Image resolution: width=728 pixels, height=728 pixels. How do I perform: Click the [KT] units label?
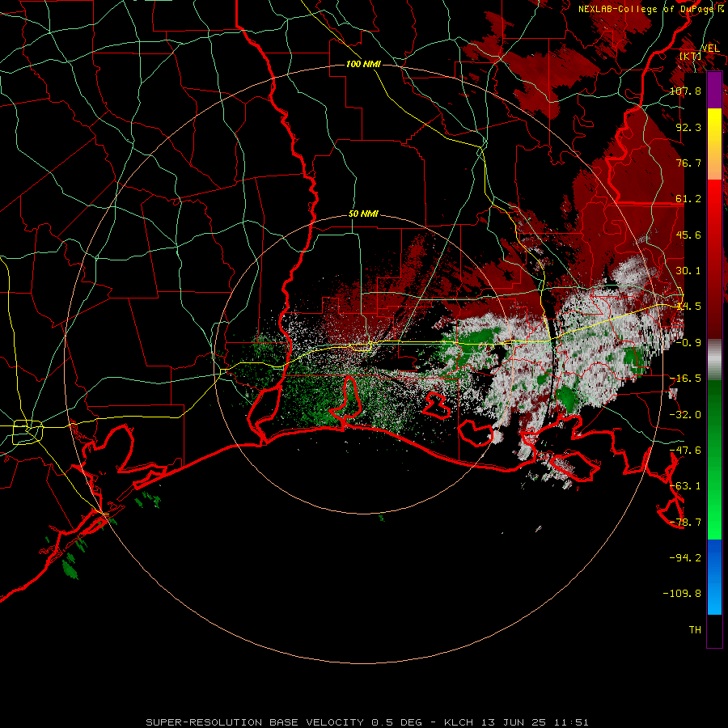click(x=691, y=56)
